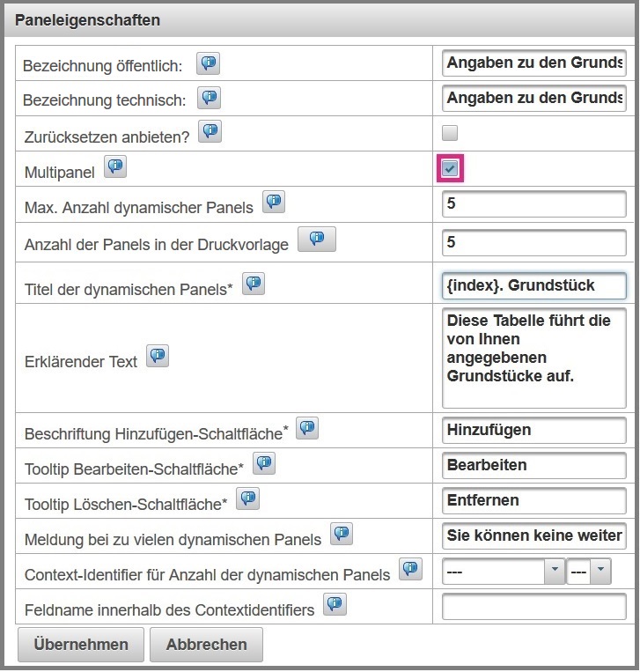The height and width of the screenshot is (672, 640).
Task: Click the Max. Anzahl dynamischer Panels field
Action: [533, 204]
